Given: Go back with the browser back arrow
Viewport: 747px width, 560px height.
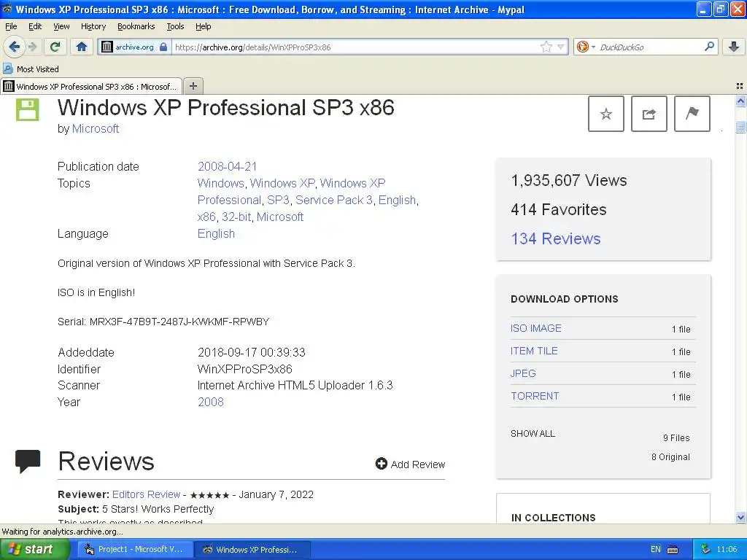Looking at the screenshot, I should coord(14,47).
